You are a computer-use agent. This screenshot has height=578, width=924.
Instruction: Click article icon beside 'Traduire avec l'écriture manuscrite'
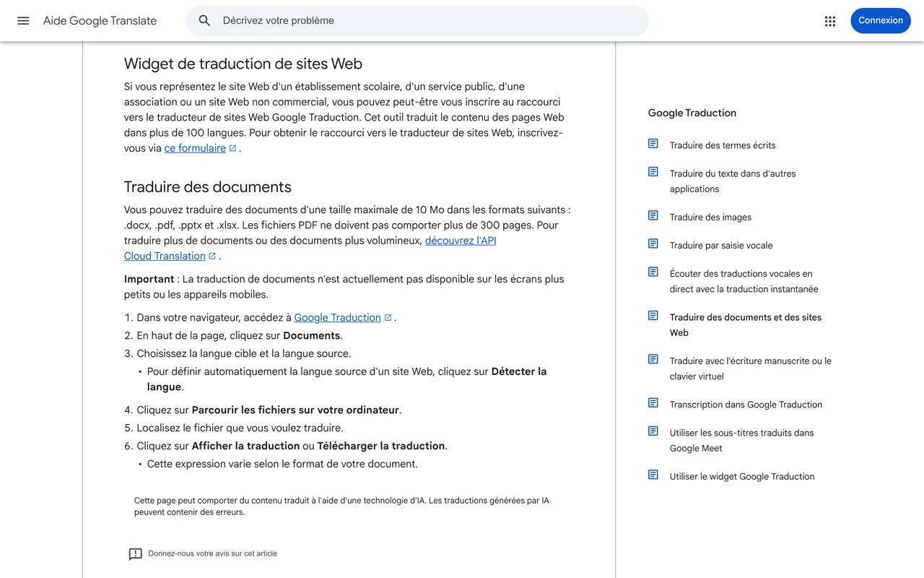(653, 359)
